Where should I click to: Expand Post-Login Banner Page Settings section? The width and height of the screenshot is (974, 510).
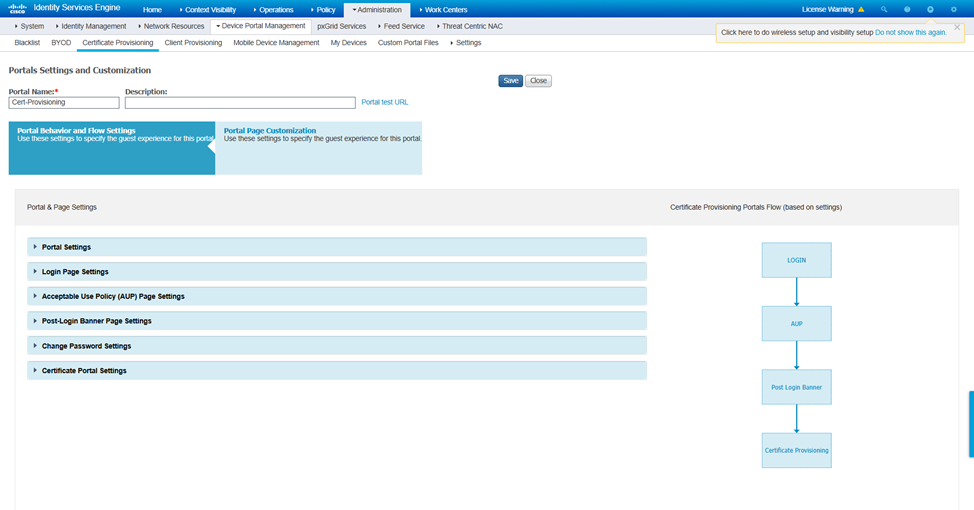click(x=337, y=321)
